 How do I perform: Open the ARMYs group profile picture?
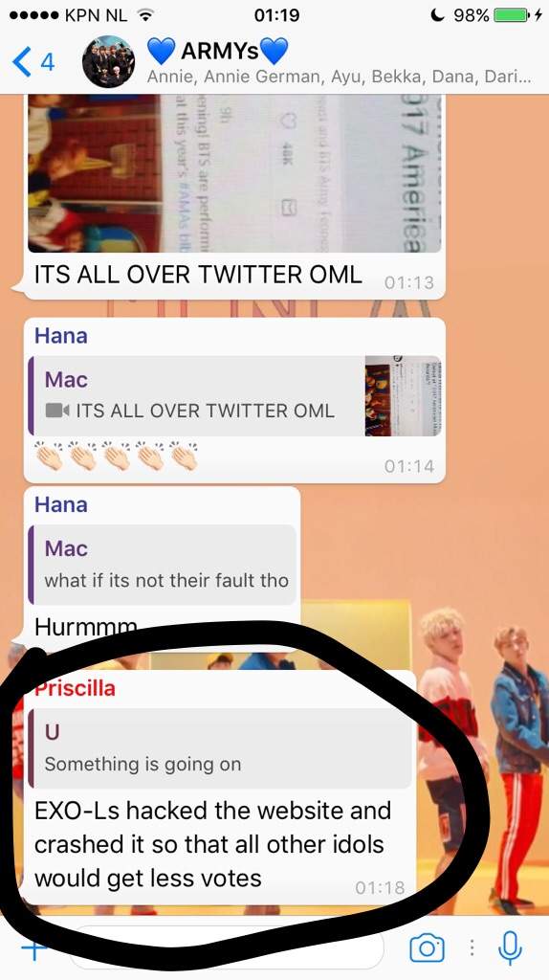click(x=108, y=62)
